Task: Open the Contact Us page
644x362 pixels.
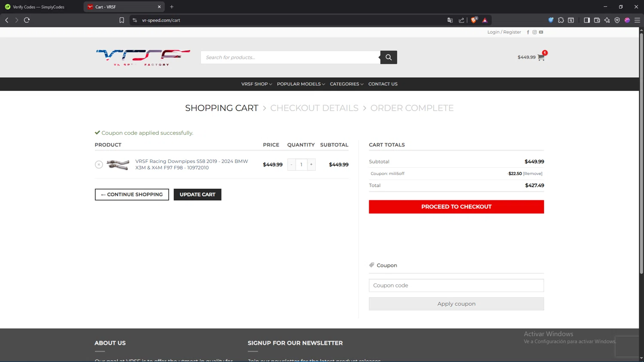Action: [383, 84]
